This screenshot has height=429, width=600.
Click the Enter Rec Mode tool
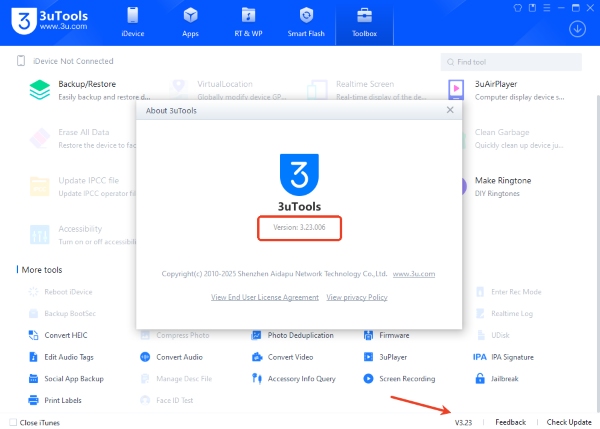509,292
